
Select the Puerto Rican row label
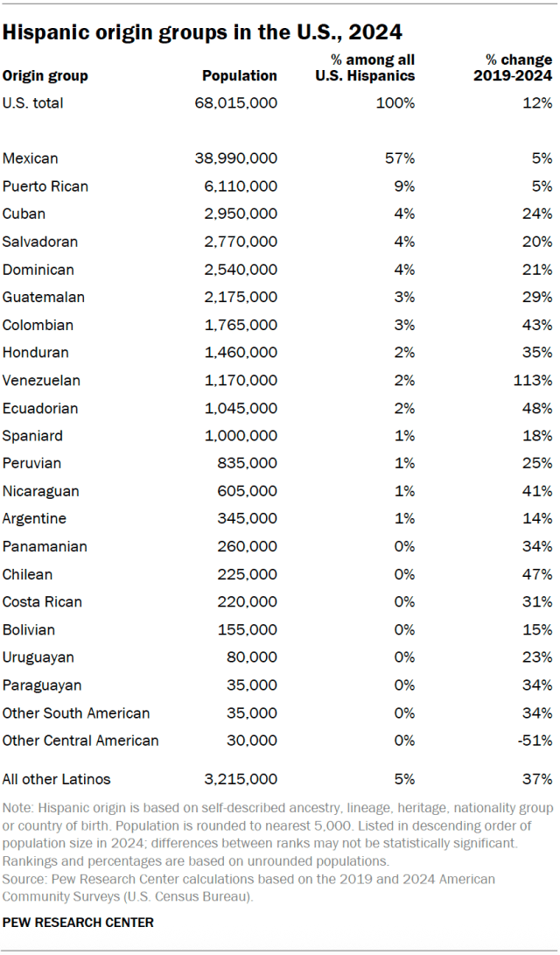(x=45, y=186)
